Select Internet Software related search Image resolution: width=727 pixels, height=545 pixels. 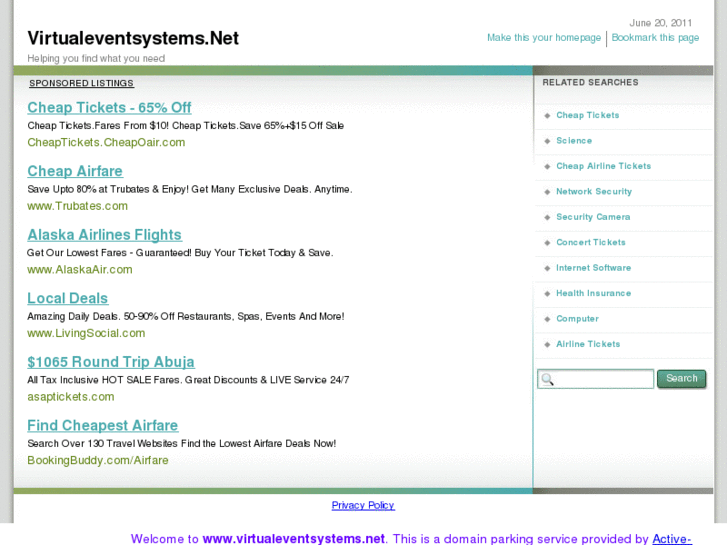[x=593, y=268]
